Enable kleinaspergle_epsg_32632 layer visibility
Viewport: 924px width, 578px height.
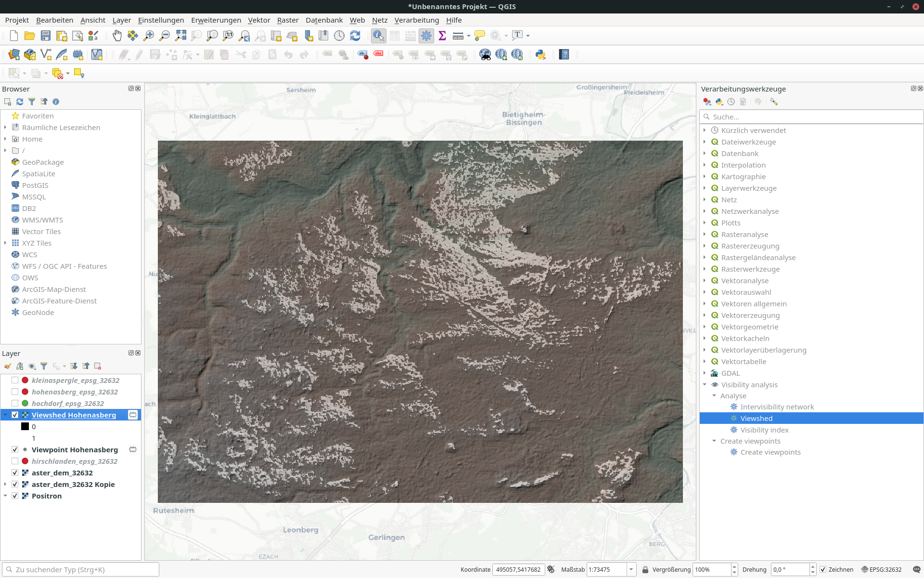(x=15, y=380)
